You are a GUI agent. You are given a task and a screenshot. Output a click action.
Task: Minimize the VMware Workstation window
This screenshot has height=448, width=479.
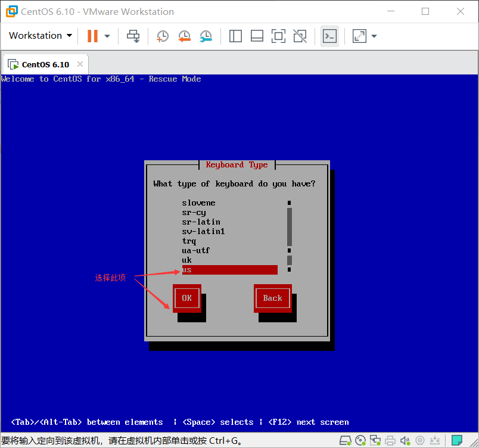pyautogui.click(x=391, y=11)
